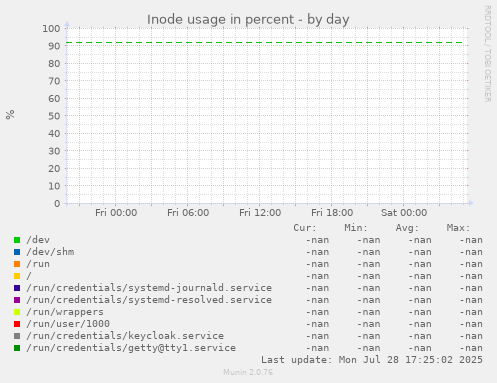Click the '90' y-axis value
This screenshot has width=497, height=383.
pos(54,46)
